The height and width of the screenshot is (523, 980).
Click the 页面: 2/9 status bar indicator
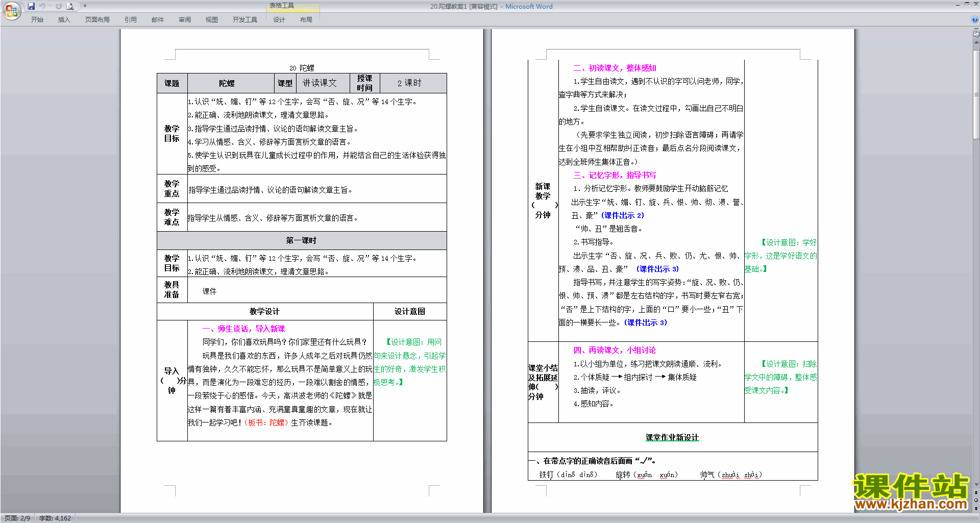[17, 518]
